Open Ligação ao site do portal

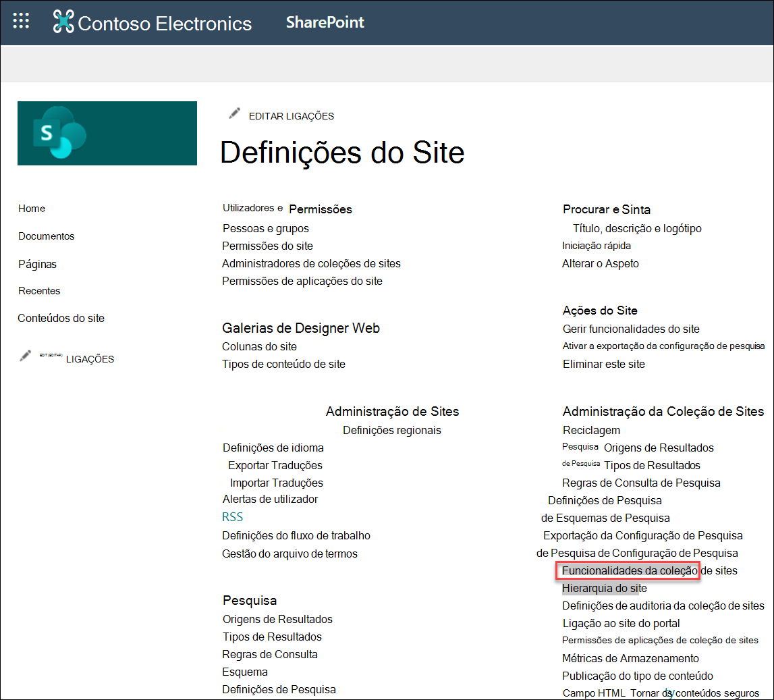621,623
